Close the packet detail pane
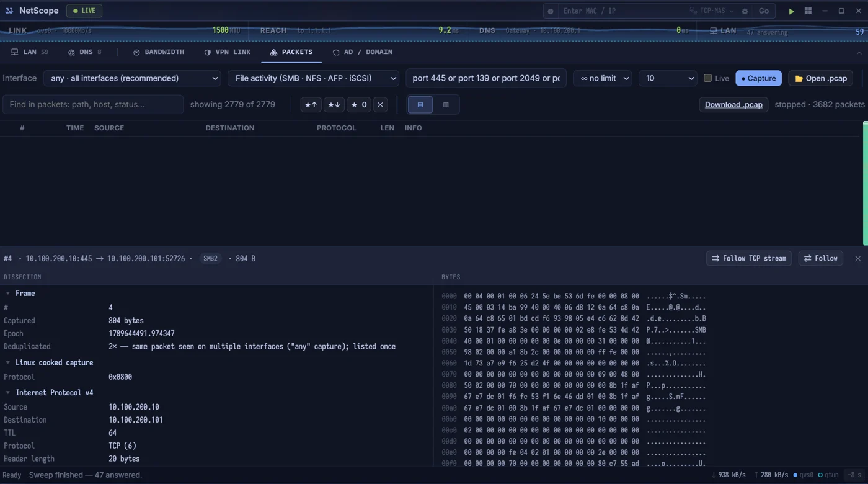868x484 pixels. pos(858,259)
